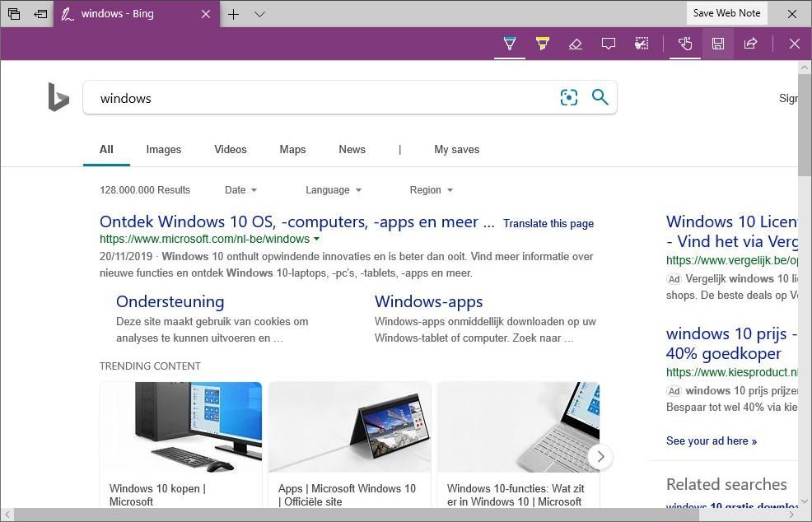The image size is (812, 522).
Task: Open the Windows-apps sitelink
Action: point(429,301)
